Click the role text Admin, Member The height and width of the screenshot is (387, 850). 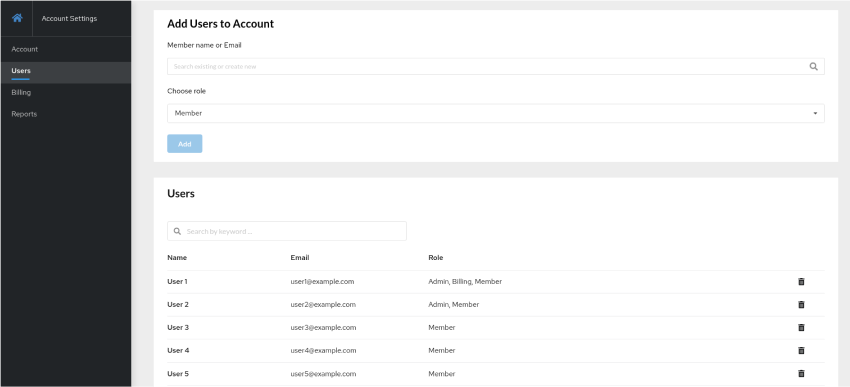454,305
